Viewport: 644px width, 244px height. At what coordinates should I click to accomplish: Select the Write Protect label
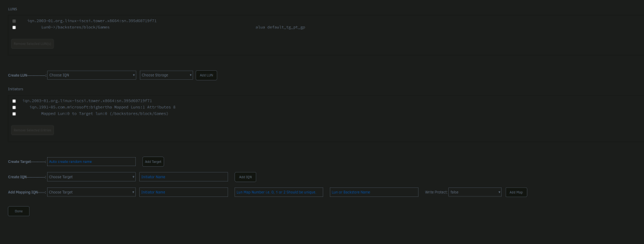pos(436,192)
